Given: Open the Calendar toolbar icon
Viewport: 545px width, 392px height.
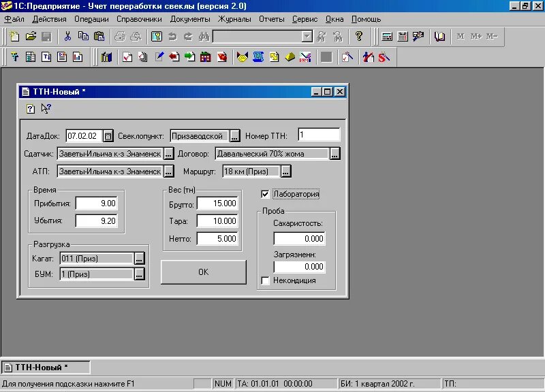Looking at the screenshot, I should point(403,37).
